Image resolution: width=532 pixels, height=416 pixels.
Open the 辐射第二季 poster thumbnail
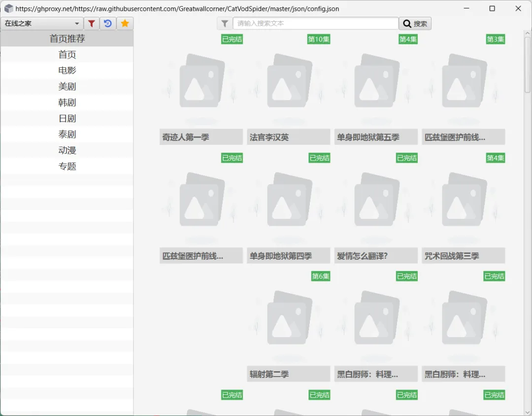(x=289, y=318)
